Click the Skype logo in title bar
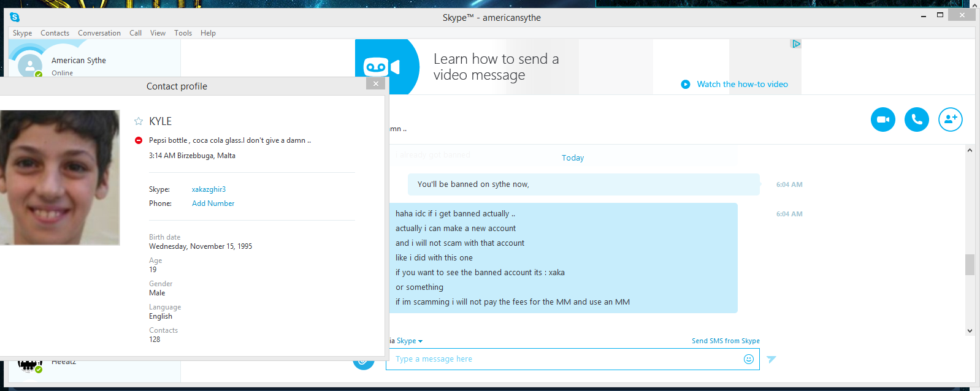The width and height of the screenshot is (980, 391). point(15,17)
